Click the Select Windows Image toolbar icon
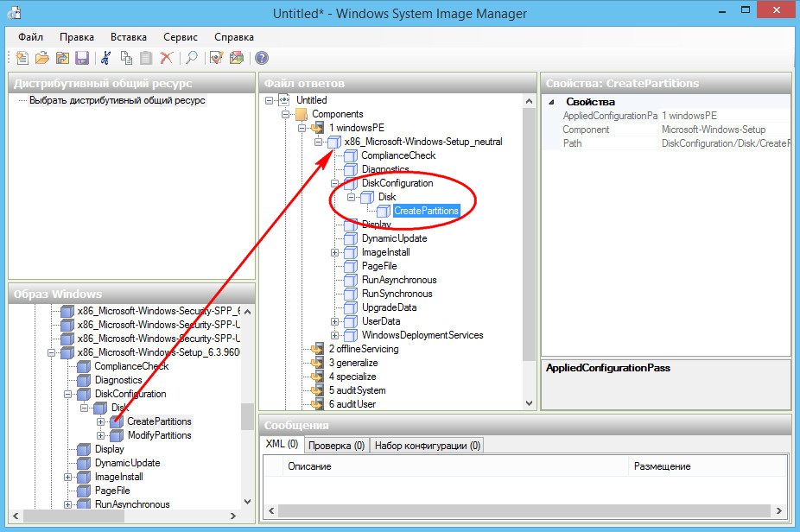The height and width of the screenshot is (532, 800). tap(62, 58)
